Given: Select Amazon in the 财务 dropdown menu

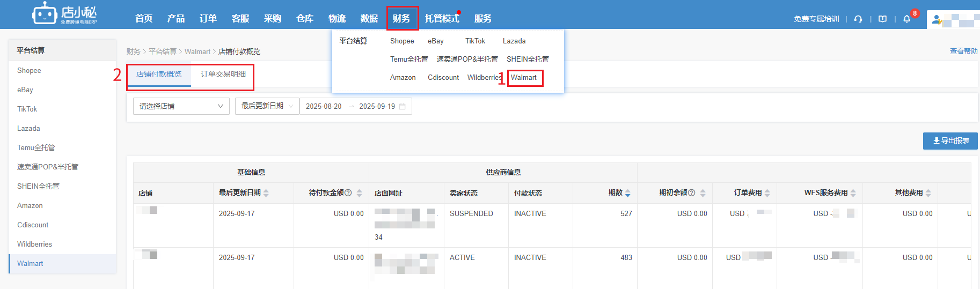Looking at the screenshot, I should pyautogui.click(x=403, y=77).
